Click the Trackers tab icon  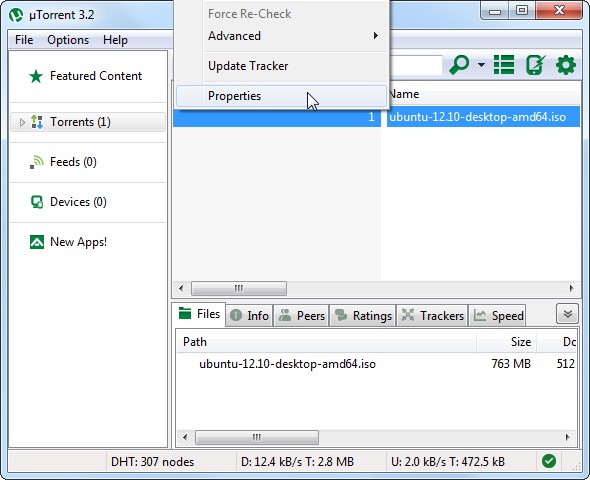coord(408,315)
